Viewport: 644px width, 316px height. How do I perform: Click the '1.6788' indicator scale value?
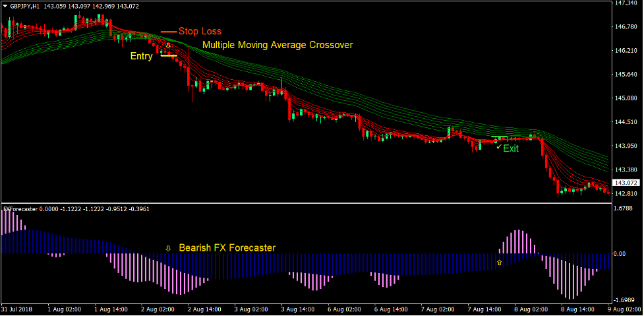pos(624,208)
